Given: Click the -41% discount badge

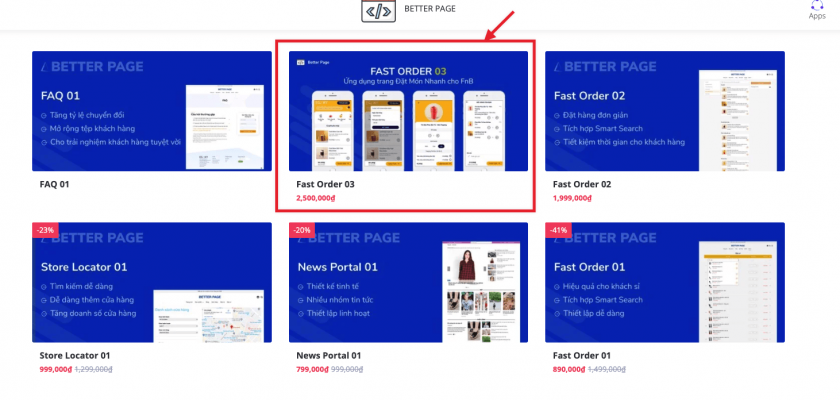Looking at the screenshot, I should [557, 230].
